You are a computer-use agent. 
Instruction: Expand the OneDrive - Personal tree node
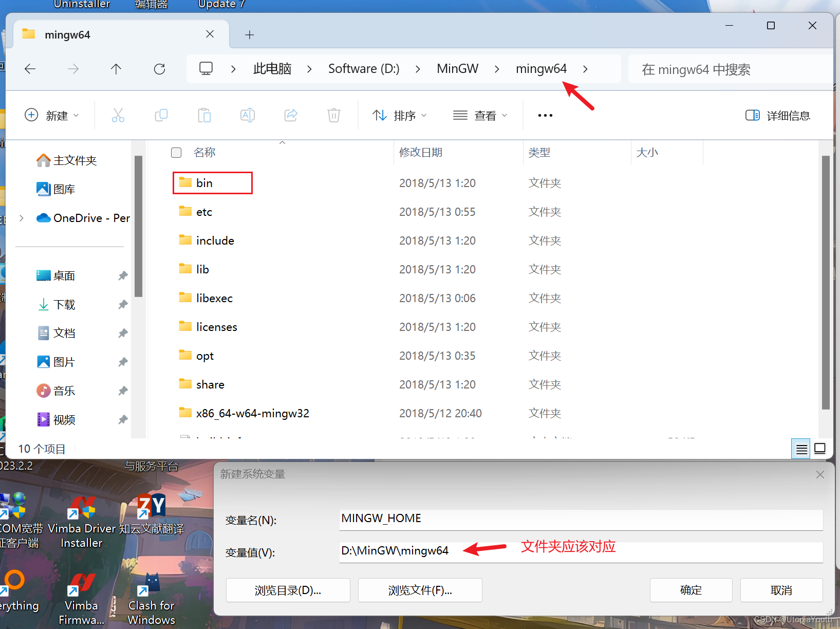22,218
